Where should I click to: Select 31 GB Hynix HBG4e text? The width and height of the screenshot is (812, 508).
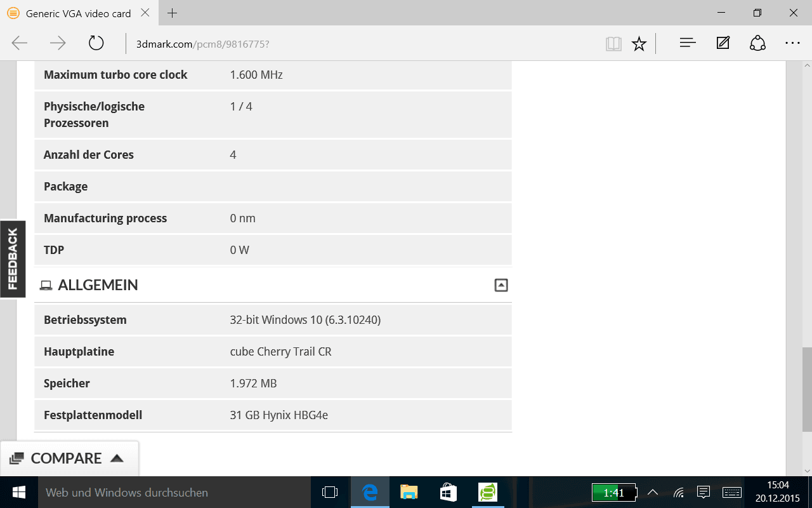(x=278, y=415)
